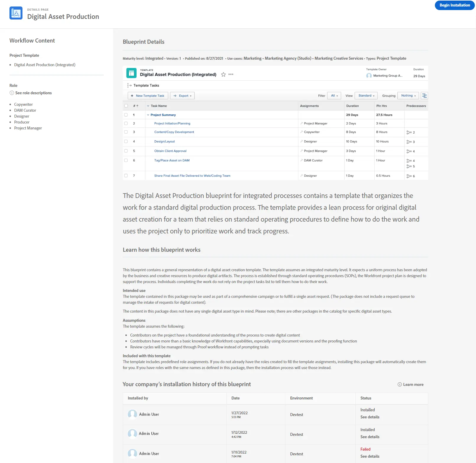Click the Pln Hrs column header
The image size is (476, 463).
tap(381, 106)
